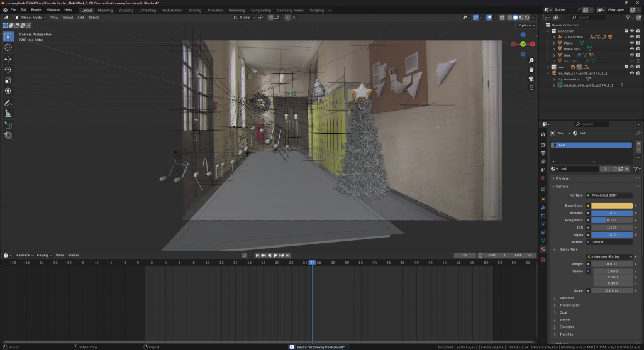Open the Render properties tab
The image size is (644, 350).
point(543,145)
